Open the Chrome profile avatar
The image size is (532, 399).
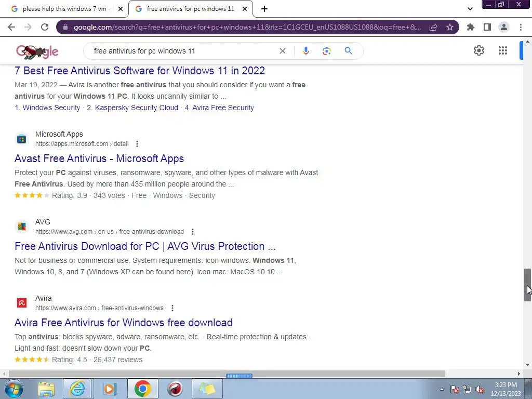point(504,27)
